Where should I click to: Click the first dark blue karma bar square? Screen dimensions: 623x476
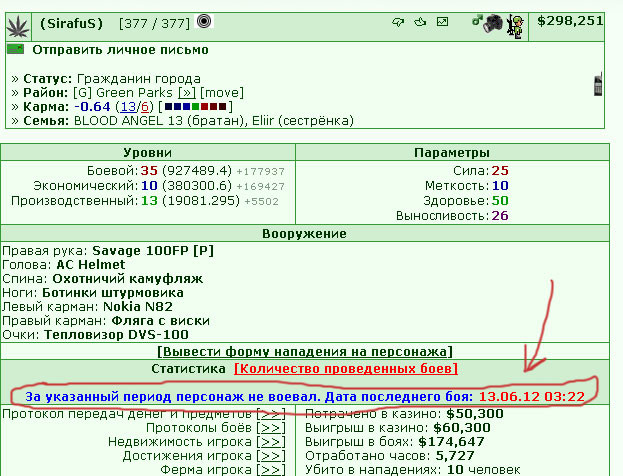(x=168, y=106)
